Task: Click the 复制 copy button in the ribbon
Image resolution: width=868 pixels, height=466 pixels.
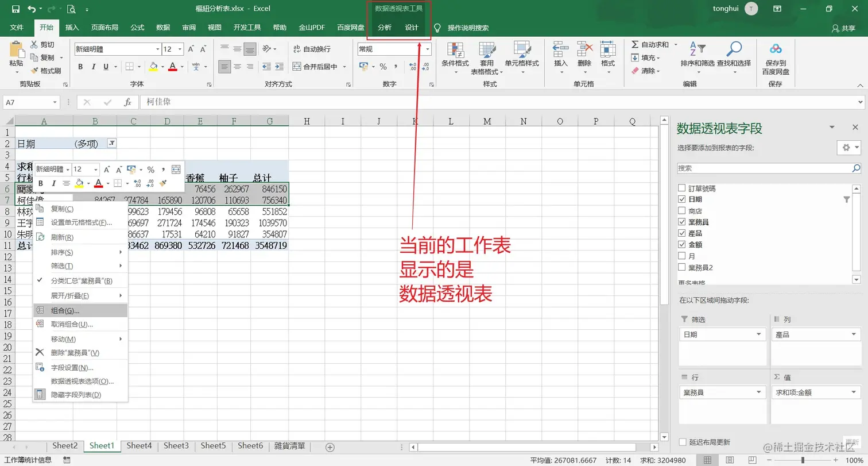Action: click(42, 57)
